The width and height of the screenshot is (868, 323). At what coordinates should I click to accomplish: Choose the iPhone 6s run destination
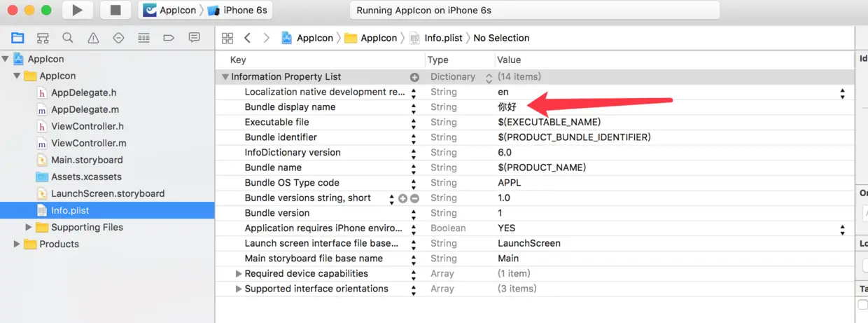[238, 11]
